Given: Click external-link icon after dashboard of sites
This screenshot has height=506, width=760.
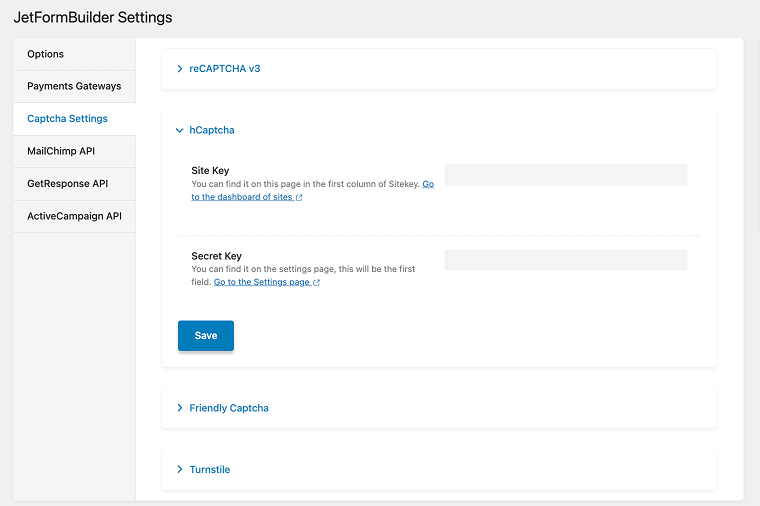Looking at the screenshot, I should pyautogui.click(x=299, y=197).
